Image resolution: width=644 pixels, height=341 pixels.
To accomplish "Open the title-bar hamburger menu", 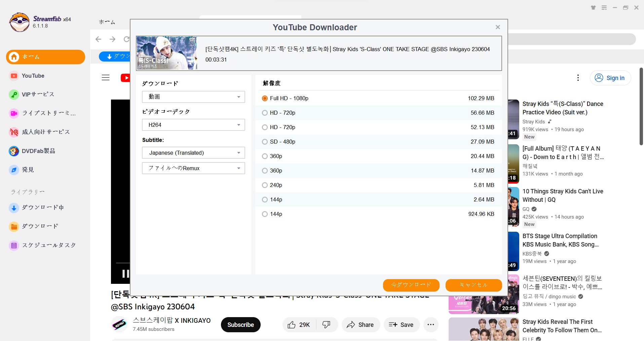I will pos(604,7).
